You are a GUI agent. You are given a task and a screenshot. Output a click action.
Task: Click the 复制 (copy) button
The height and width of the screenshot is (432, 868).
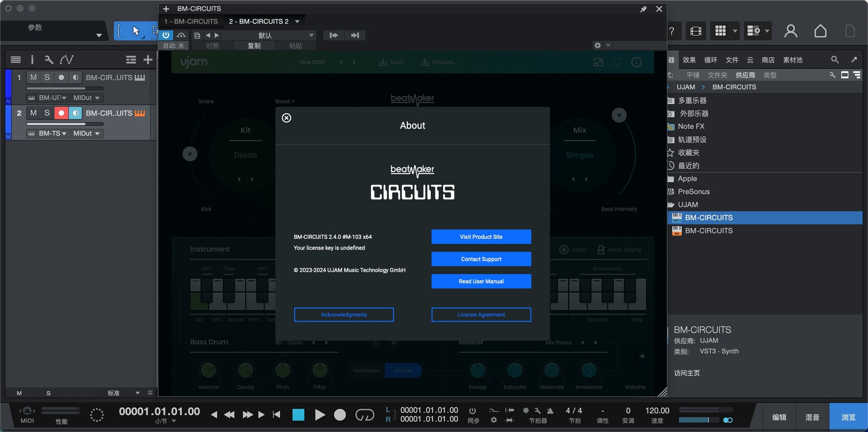[x=254, y=46]
